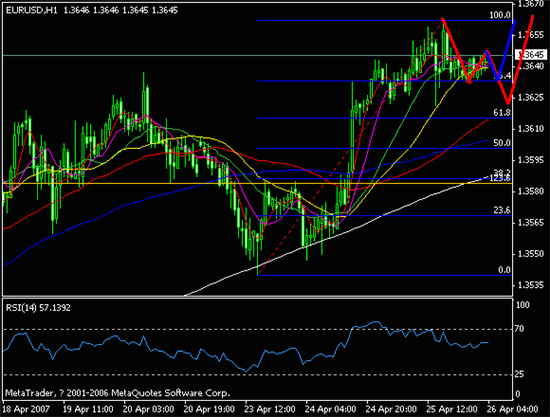The image size is (550, 417).
Task: Click the 1.3655 price scale label
Action: click(x=531, y=35)
